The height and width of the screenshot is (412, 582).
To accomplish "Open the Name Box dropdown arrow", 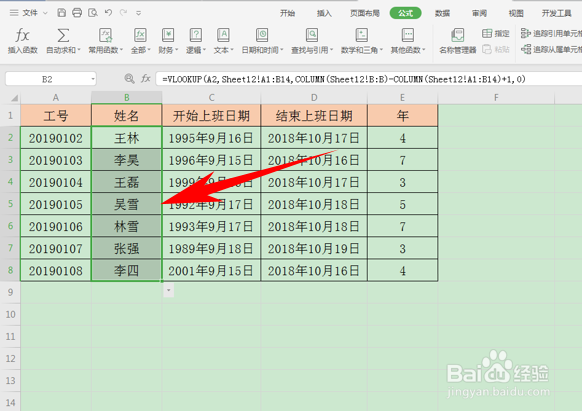I will (93, 79).
